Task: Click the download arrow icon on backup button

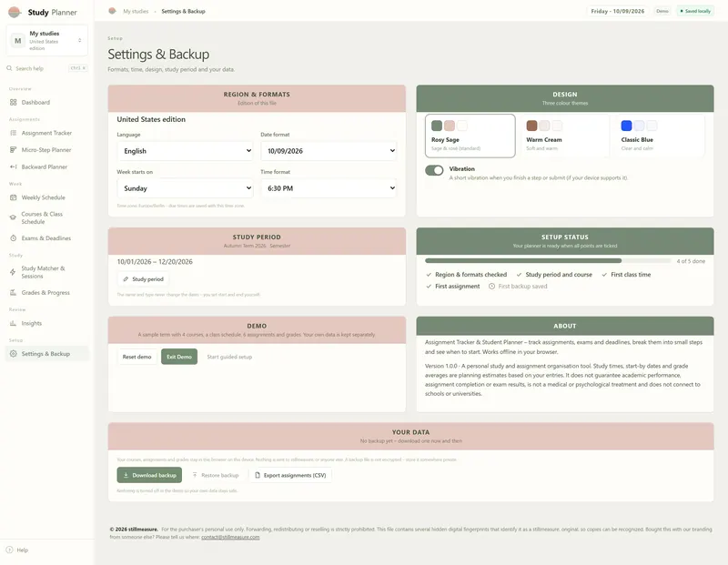Action: pyautogui.click(x=126, y=475)
